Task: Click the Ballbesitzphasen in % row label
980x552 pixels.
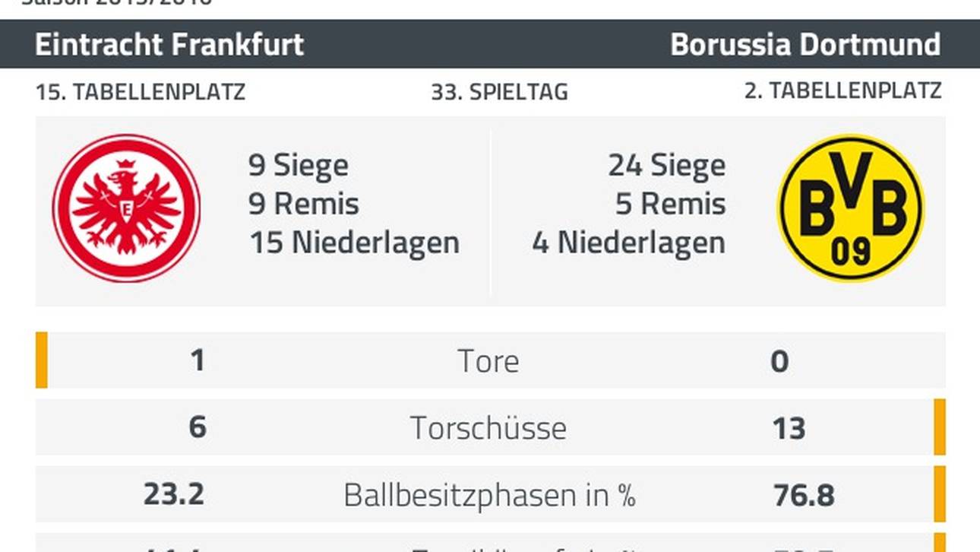Action: (x=489, y=495)
